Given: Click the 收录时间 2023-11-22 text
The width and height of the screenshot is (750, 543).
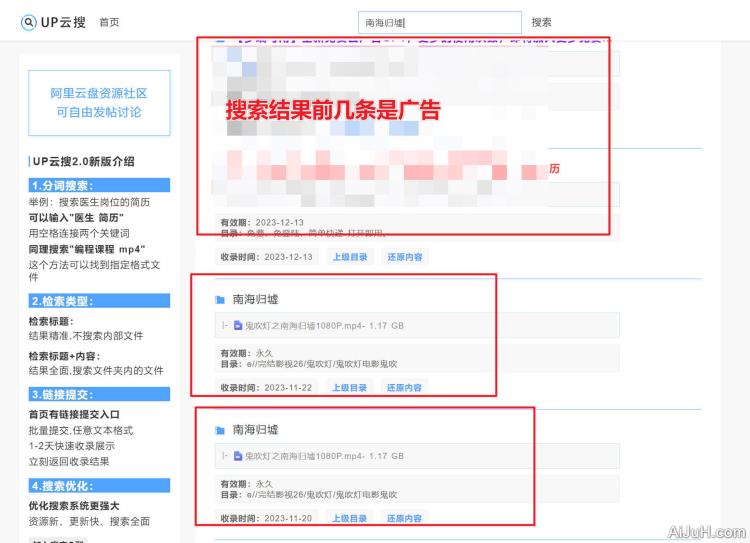Looking at the screenshot, I should coord(266,388).
